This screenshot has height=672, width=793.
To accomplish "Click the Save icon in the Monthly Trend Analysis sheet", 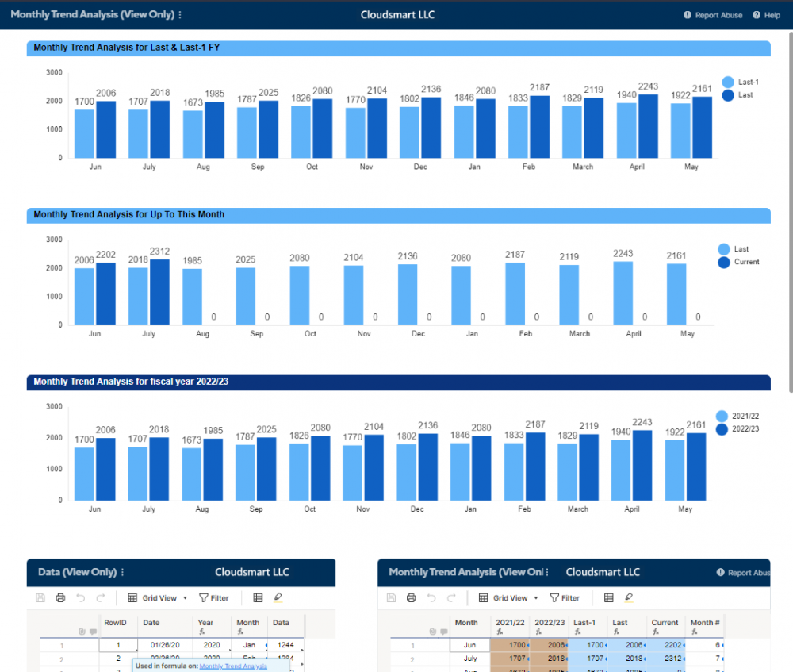I will tap(391, 597).
